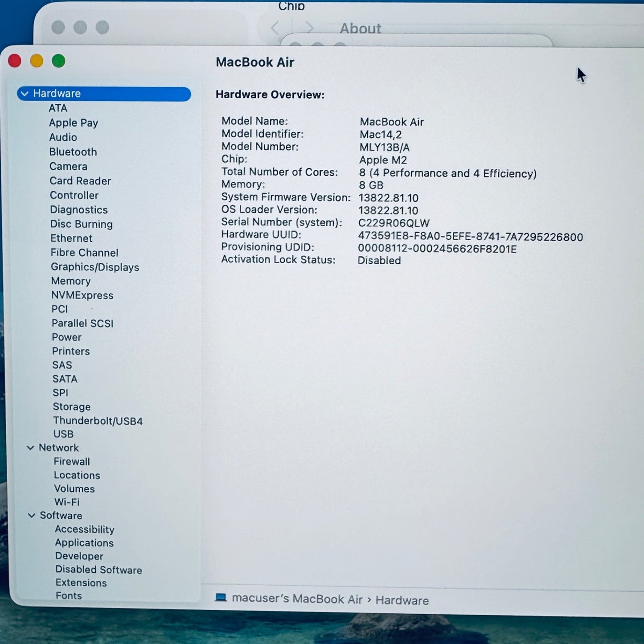Screen dimensions: 644x644
Task: Select Storage under Hardware
Action: pyautogui.click(x=72, y=406)
